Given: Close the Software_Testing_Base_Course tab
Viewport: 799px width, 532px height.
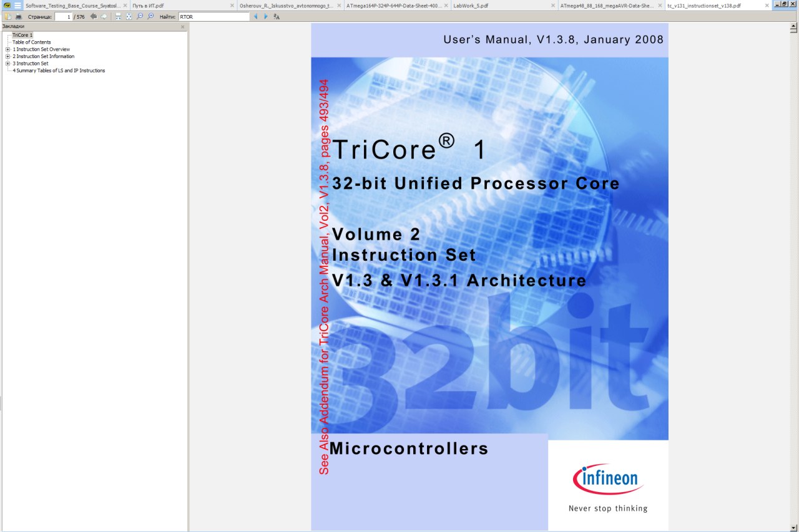Looking at the screenshot, I should click(125, 5).
